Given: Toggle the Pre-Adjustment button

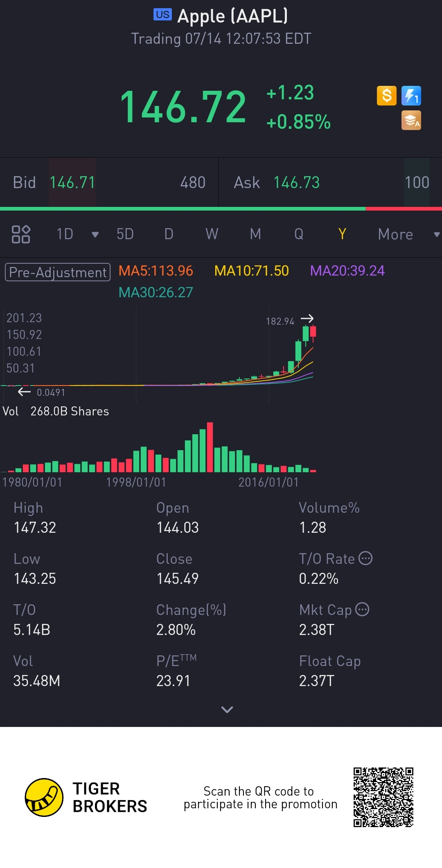Looking at the screenshot, I should tap(58, 272).
